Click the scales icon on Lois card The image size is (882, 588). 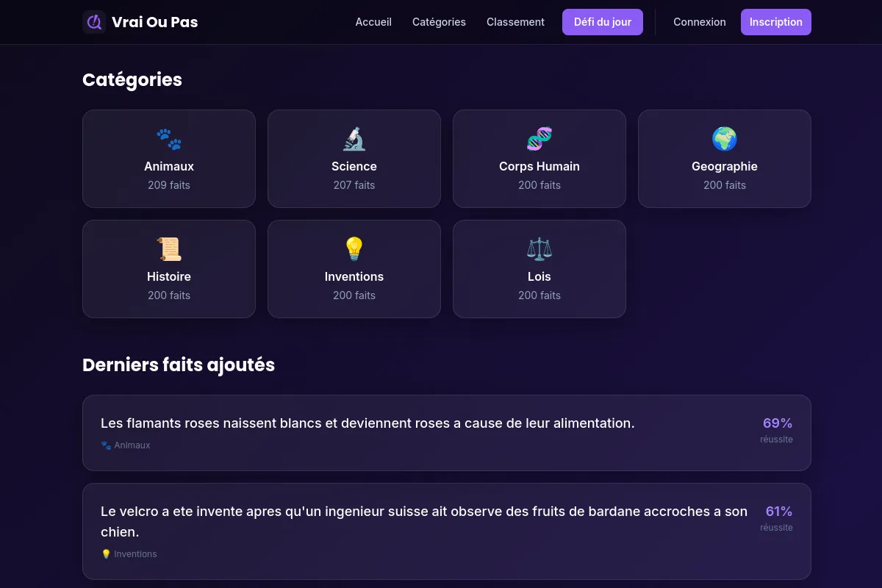(539, 249)
